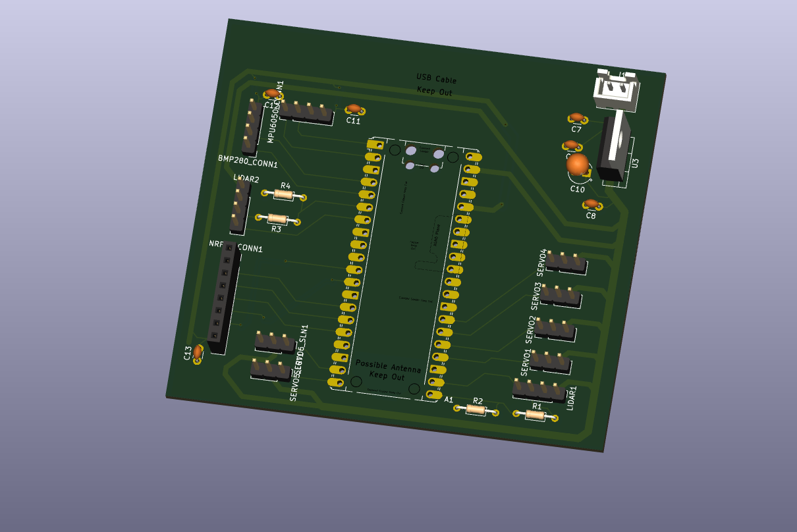Select the LIDAR2 pin header
Image resolution: width=797 pixels, height=532 pixels.
[239, 207]
